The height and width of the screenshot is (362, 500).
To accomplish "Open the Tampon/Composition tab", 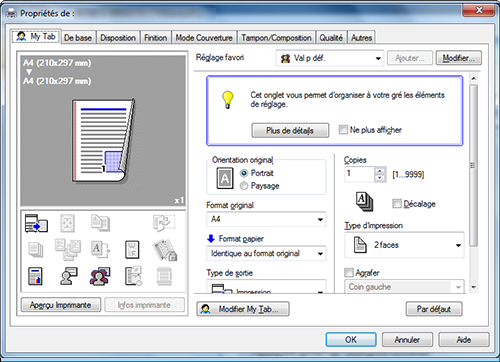I will [x=276, y=38].
